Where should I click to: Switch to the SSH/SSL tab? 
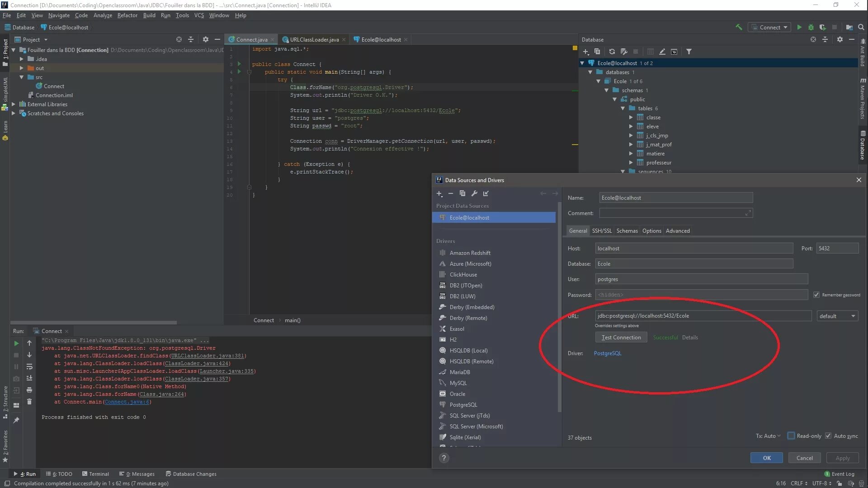[x=601, y=231]
